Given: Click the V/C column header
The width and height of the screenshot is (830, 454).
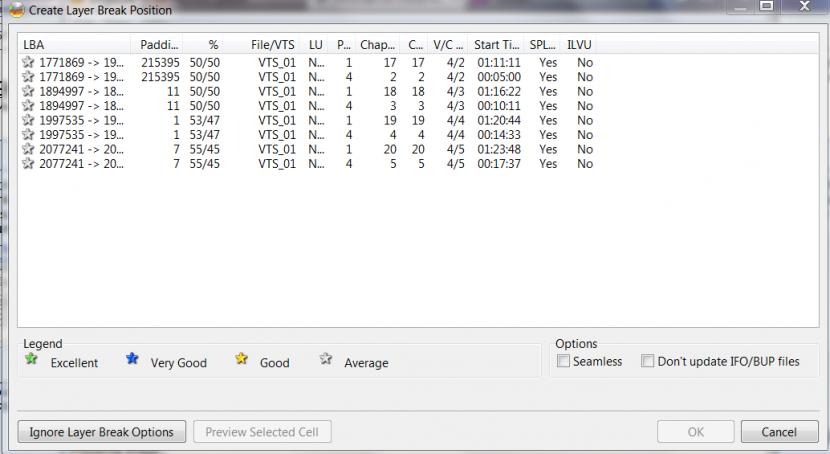Looking at the screenshot, I should coord(448,45).
